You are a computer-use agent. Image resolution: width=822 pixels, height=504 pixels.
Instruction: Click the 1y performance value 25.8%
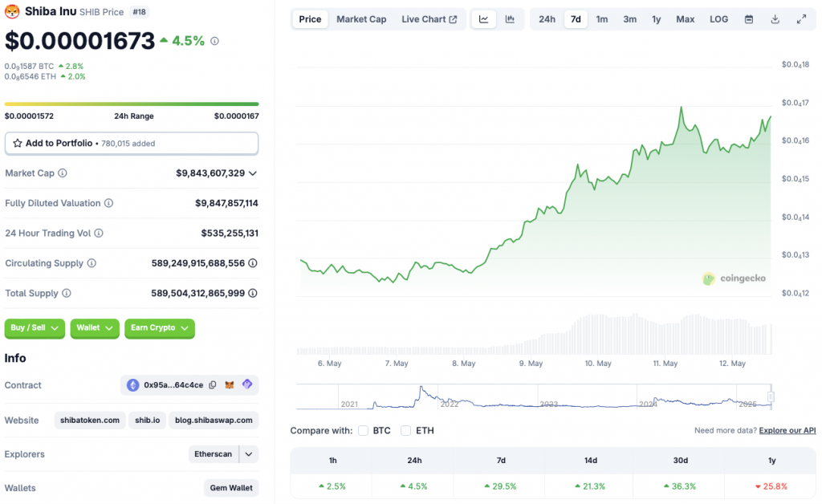coord(771,486)
